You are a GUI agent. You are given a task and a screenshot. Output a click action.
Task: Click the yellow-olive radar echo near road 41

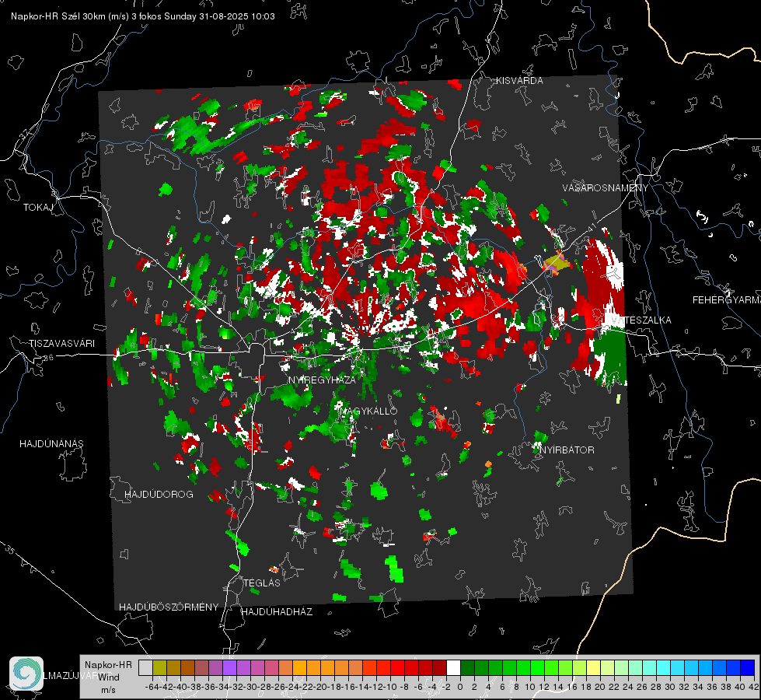[x=557, y=264]
